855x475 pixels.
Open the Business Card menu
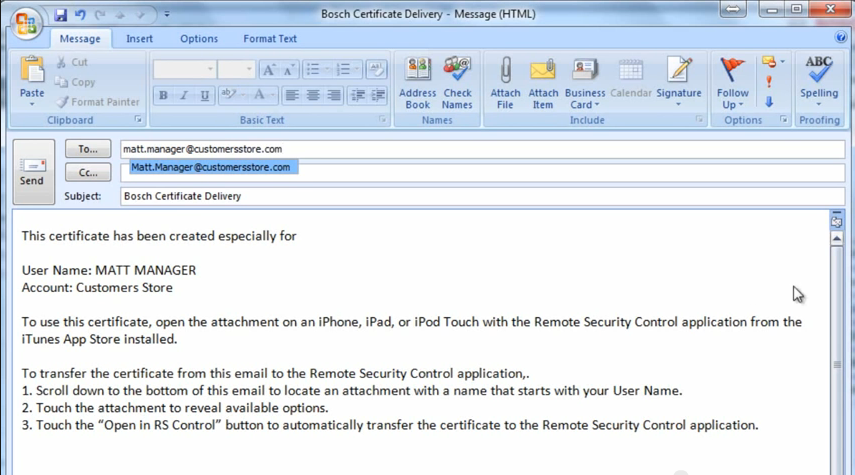[x=585, y=82]
